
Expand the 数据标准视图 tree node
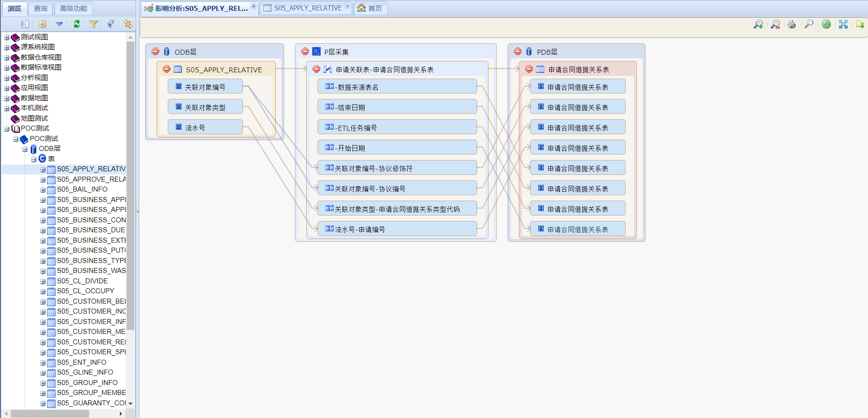(7, 68)
